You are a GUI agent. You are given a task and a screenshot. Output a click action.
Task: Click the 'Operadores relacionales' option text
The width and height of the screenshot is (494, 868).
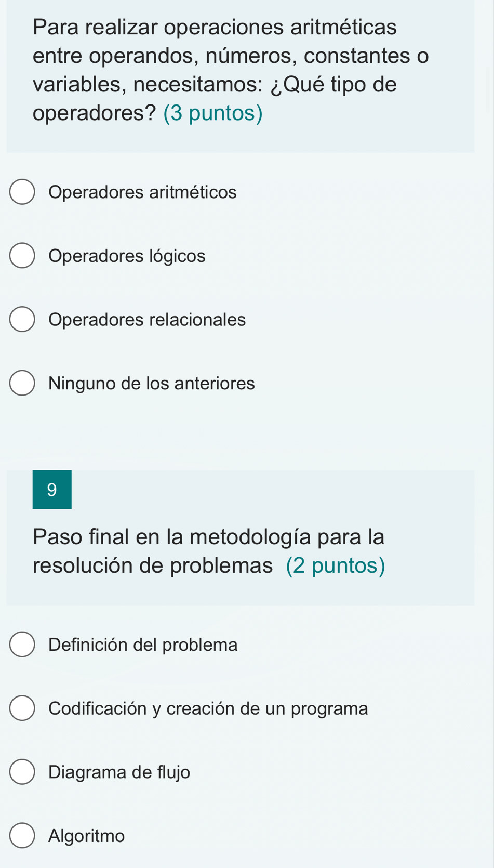tap(147, 320)
